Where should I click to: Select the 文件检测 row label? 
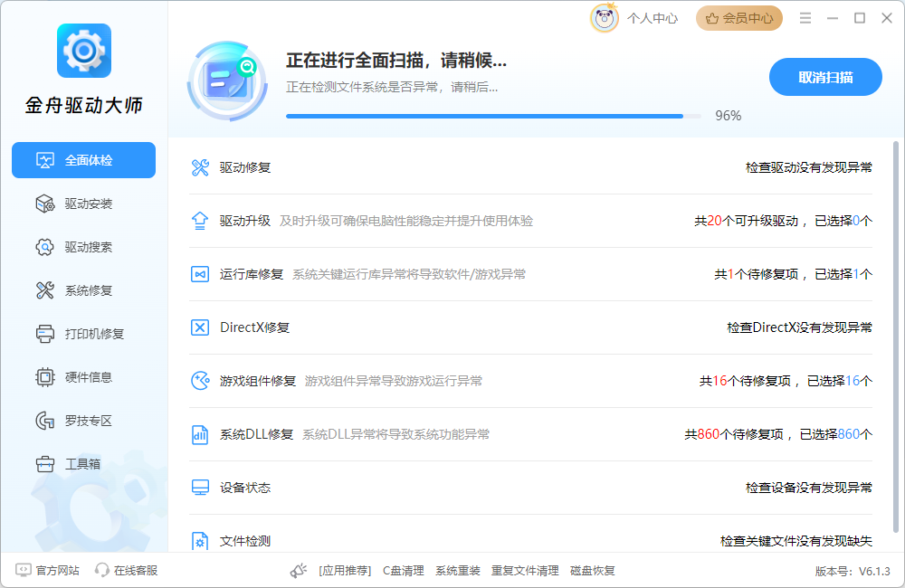(244, 541)
